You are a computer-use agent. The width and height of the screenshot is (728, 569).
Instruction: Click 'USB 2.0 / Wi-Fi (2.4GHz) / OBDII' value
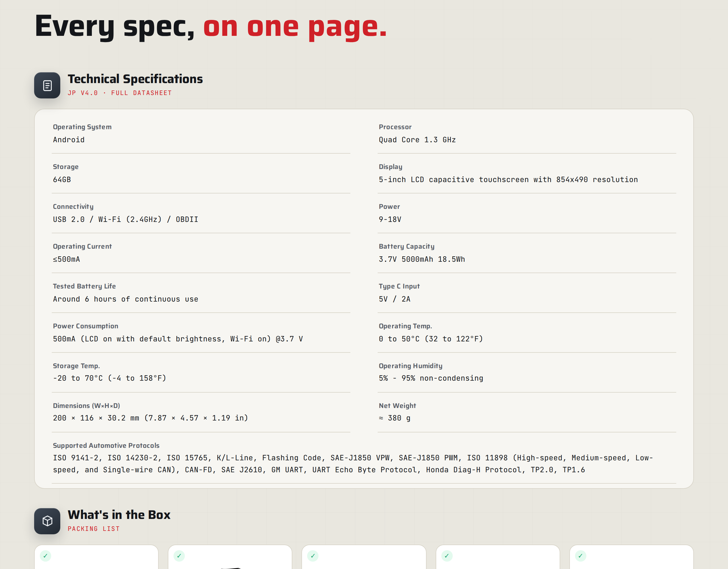pos(125,219)
